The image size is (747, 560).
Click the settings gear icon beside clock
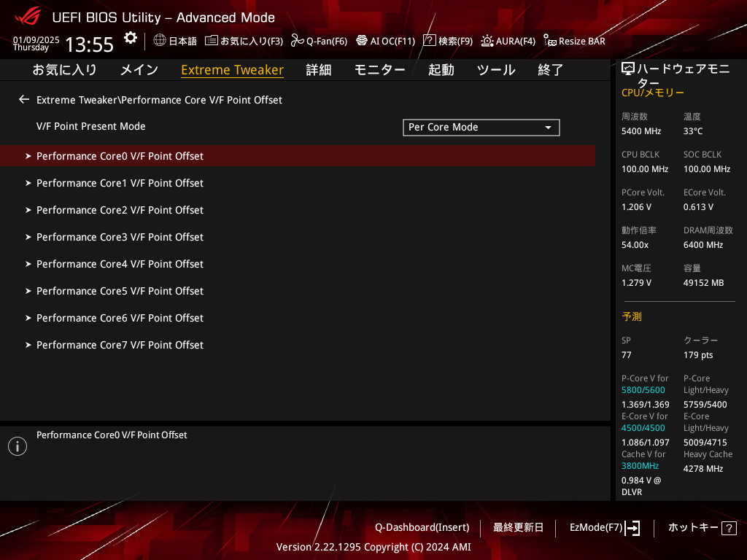[130, 38]
